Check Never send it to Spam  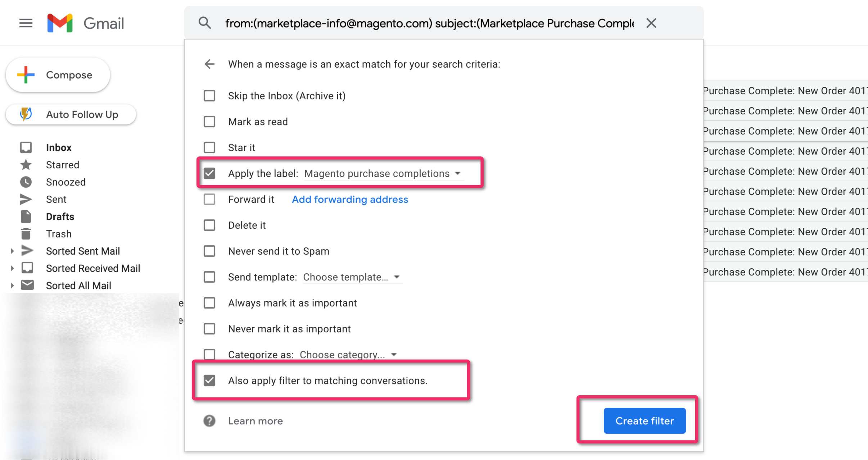tap(209, 251)
